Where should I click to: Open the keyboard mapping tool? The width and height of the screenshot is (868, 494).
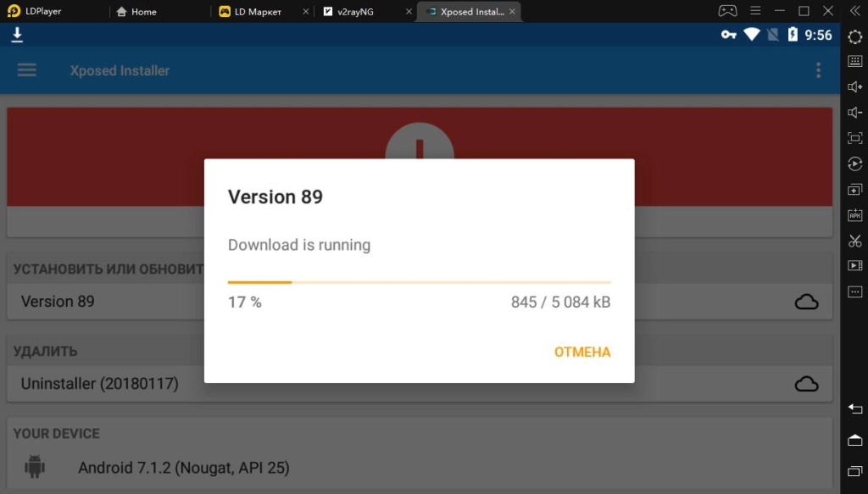click(854, 61)
